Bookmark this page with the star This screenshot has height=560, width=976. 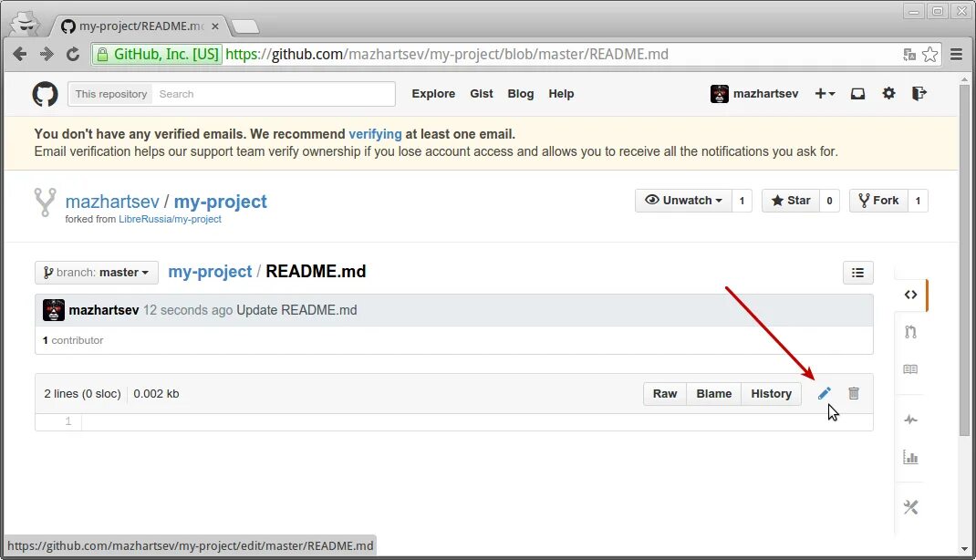[930, 54]
